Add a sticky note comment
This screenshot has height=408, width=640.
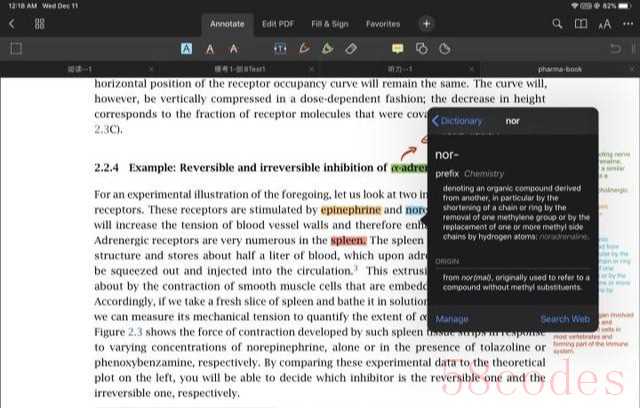point(398,49)
